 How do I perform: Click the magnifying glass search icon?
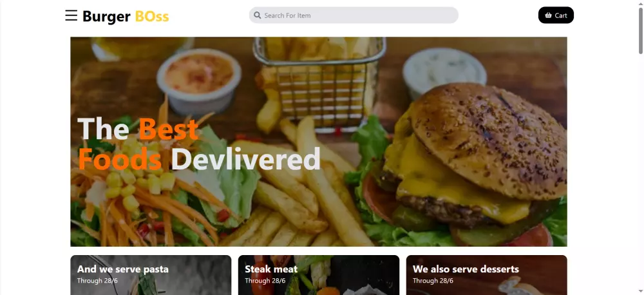pyautogui.click(x=258, y=15)
